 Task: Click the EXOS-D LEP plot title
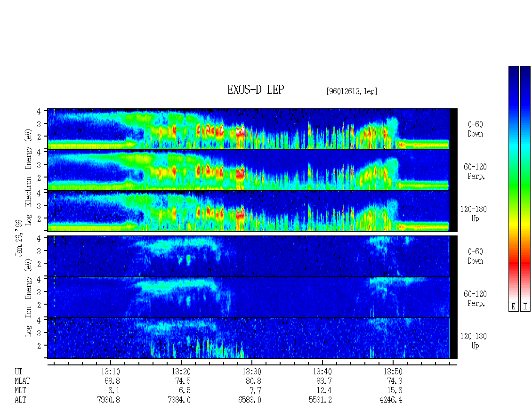(256, 89)
